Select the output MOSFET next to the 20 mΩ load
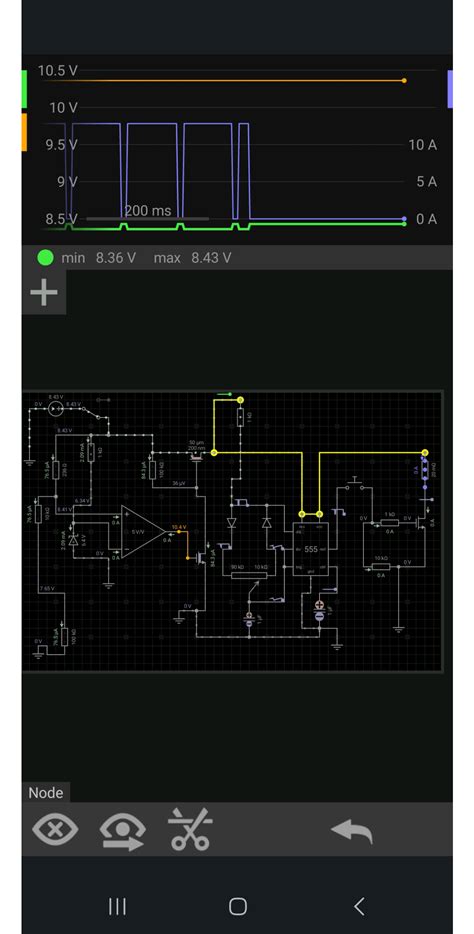 (x=421, y=522)
